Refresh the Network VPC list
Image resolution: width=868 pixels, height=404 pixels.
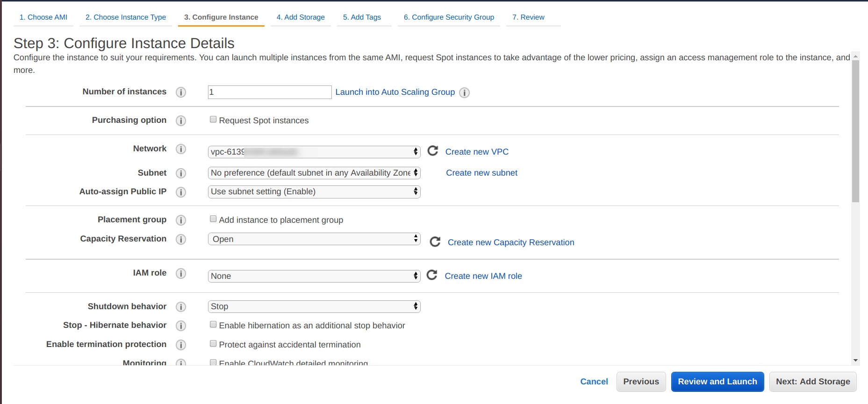433,151
